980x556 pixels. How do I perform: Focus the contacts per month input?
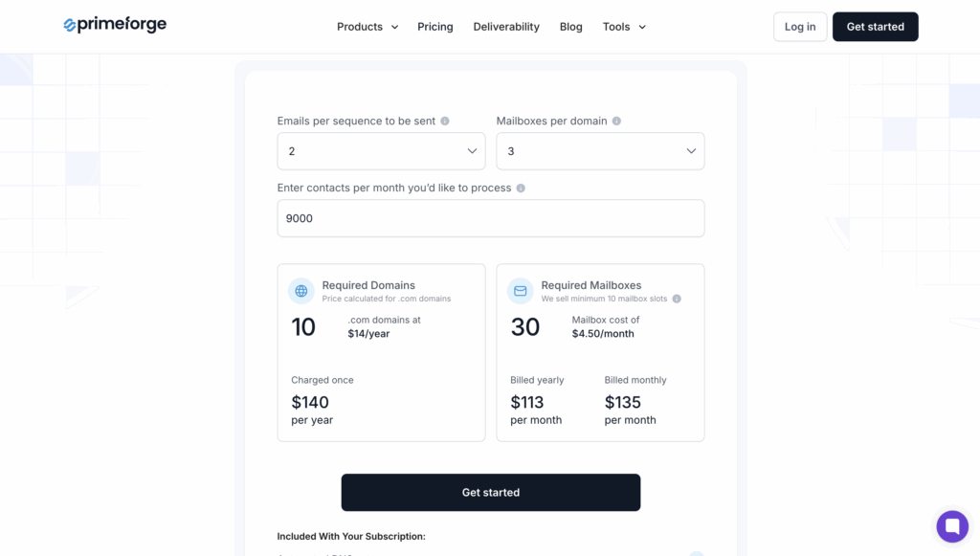click(490, 218)
